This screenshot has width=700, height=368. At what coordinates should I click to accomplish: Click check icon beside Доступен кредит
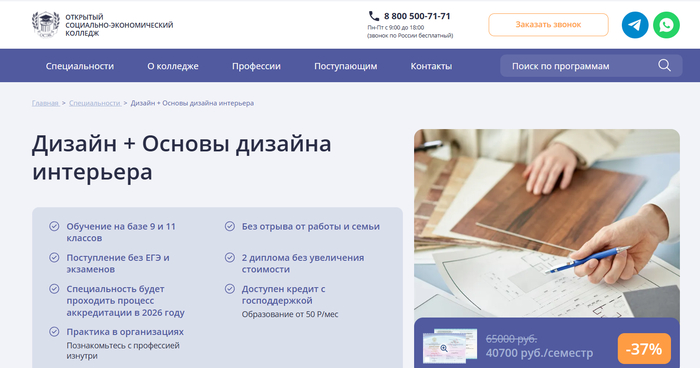tap(229, 289)
